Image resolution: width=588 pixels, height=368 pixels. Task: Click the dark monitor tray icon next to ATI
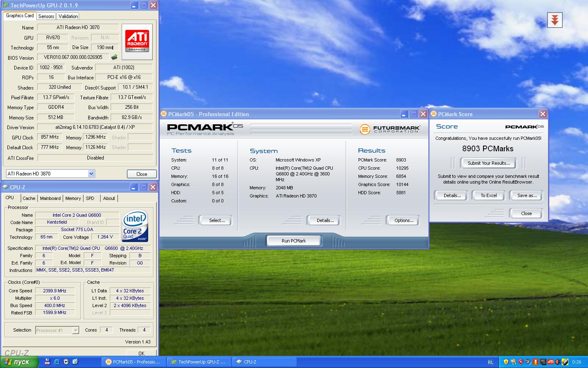(543, 362)
